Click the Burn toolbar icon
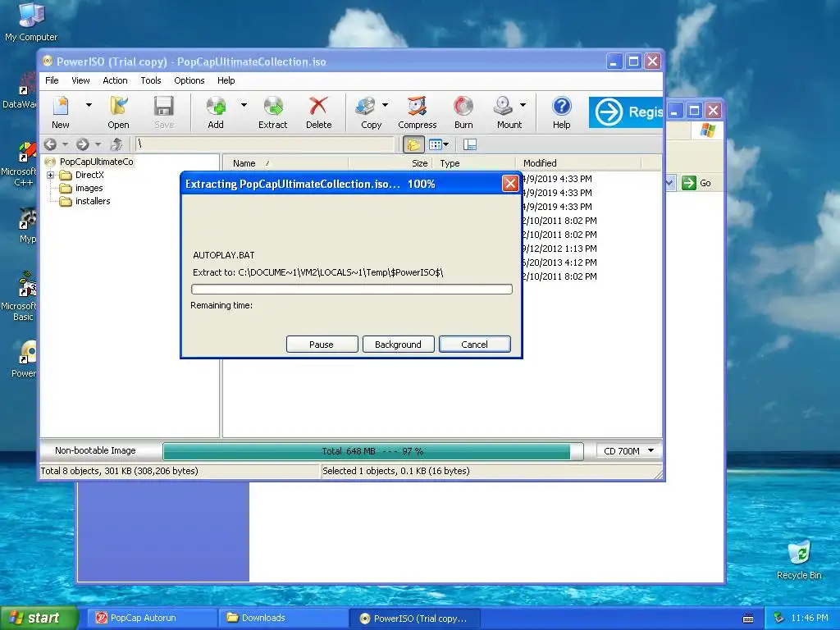The image size is (840, 630). pos(463,112)
